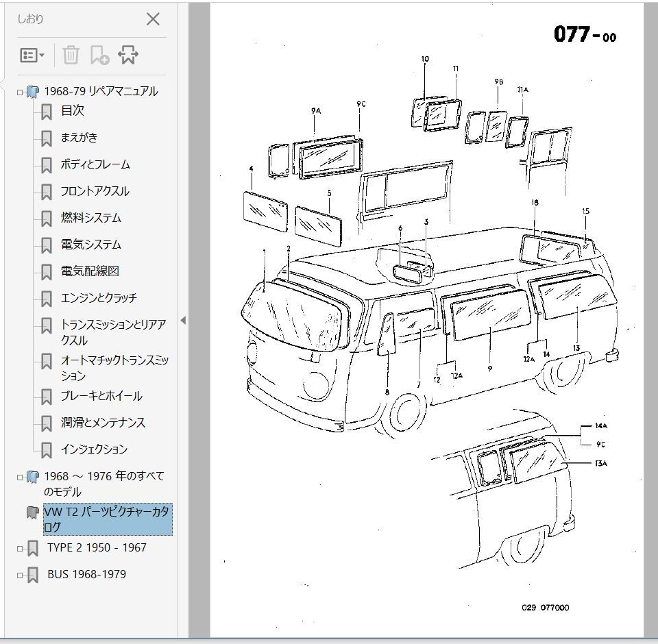Viewport: 658px width, 644px height.
Task: Click part label 9A in the diagram
Action: pyautogui.click(x=316, y=111)
